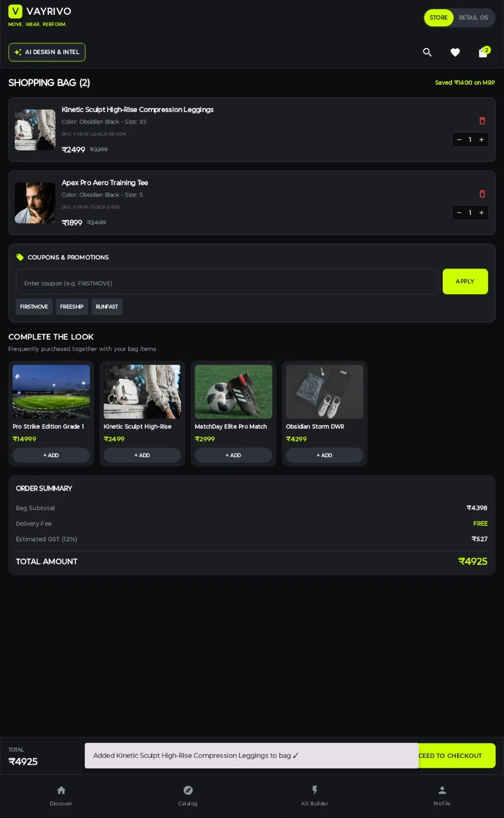This screenshot has width=504, height=818.
Task: Select the RUNFAST coupon chip
Action: [x=107, y=307]
